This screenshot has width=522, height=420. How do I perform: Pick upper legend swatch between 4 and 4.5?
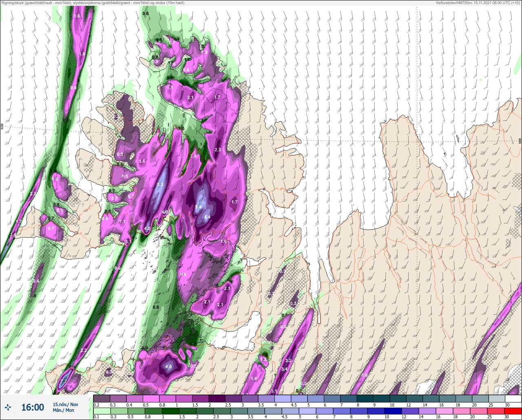(x=283, y=398)
